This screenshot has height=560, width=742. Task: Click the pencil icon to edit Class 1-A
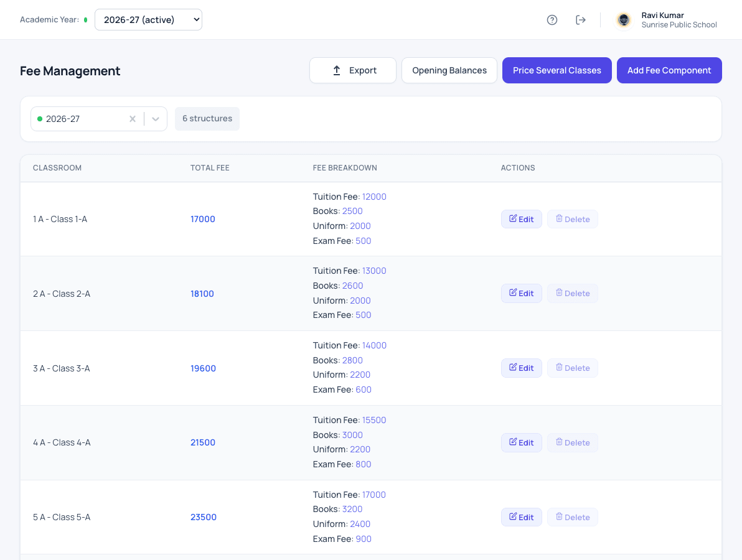click(513, 218)
